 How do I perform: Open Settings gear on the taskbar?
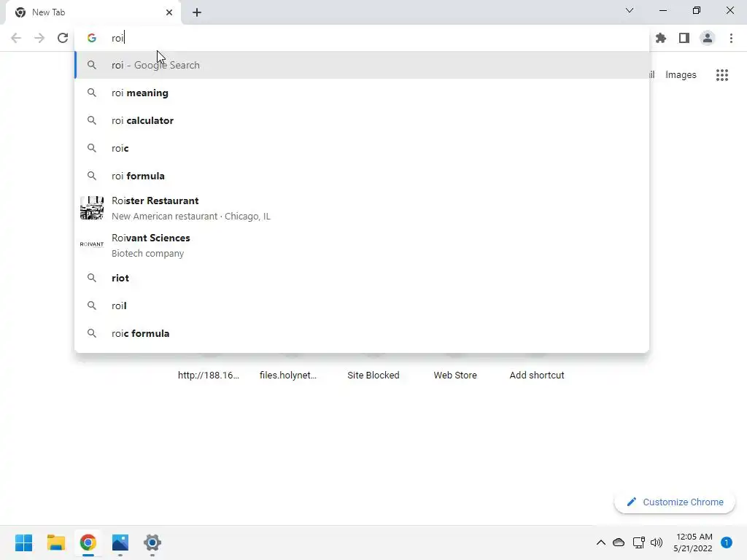click(152, 542)
